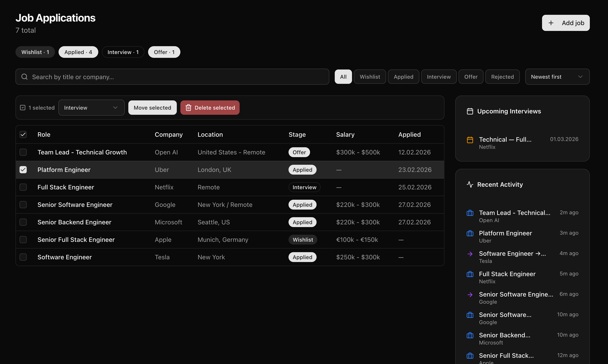Toggle the select-all checkbox in the table header

click(23, 134)
